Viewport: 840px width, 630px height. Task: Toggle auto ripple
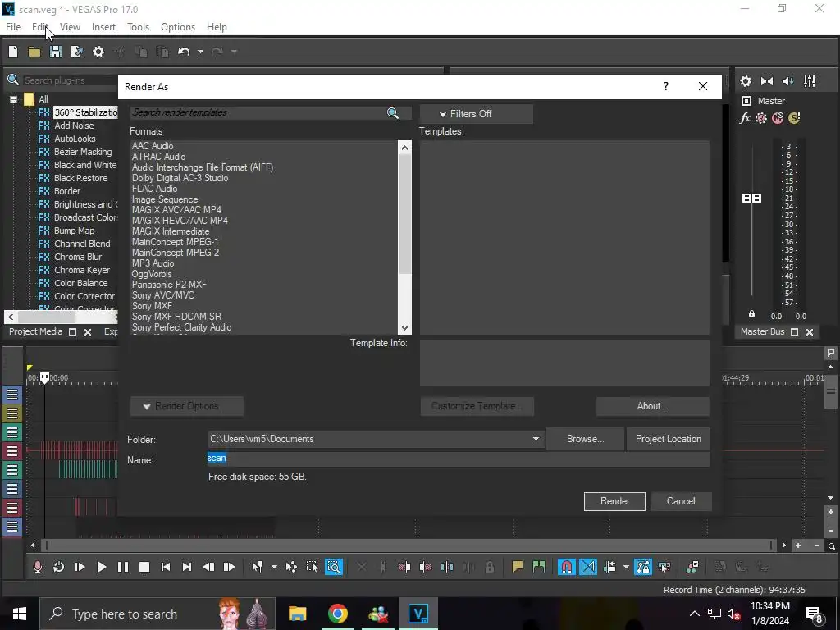pyautogui.click(x=609, y=567)
